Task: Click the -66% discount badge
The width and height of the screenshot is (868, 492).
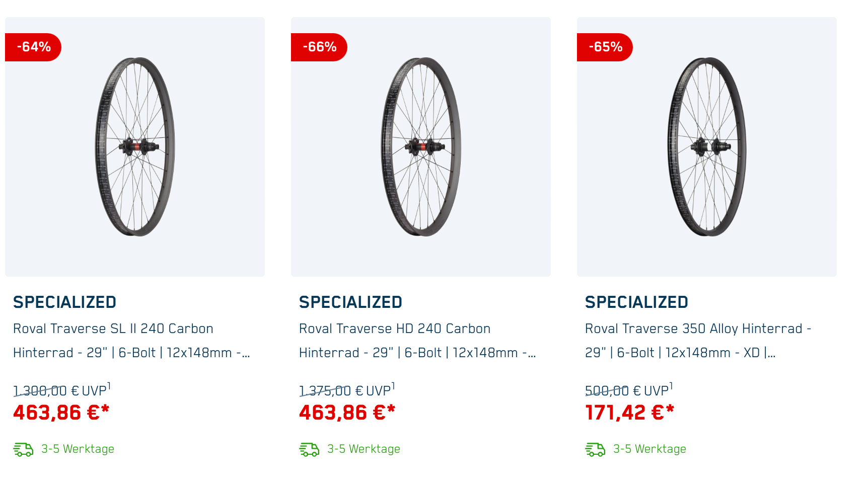Action: (x=319, y=47)
